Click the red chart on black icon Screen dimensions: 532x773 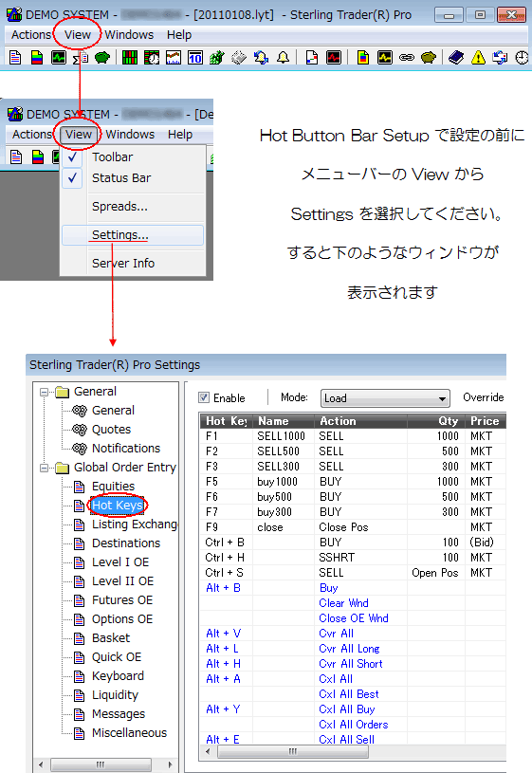coord(334,57)
